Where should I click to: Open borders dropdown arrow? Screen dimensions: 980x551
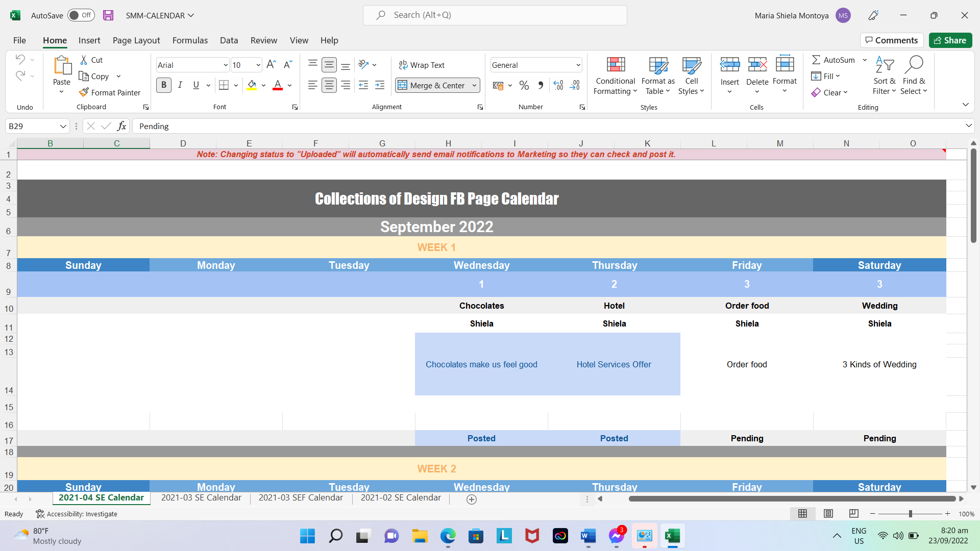236,85
